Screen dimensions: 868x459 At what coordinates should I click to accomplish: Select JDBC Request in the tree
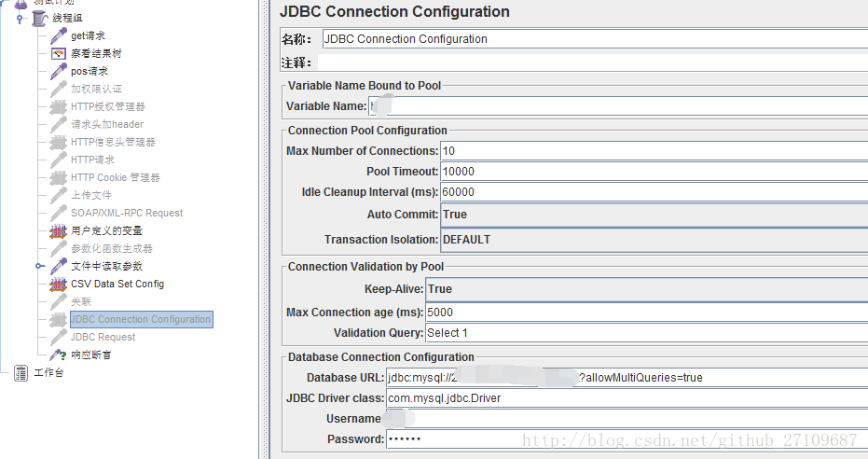click(x=103, y=337)
